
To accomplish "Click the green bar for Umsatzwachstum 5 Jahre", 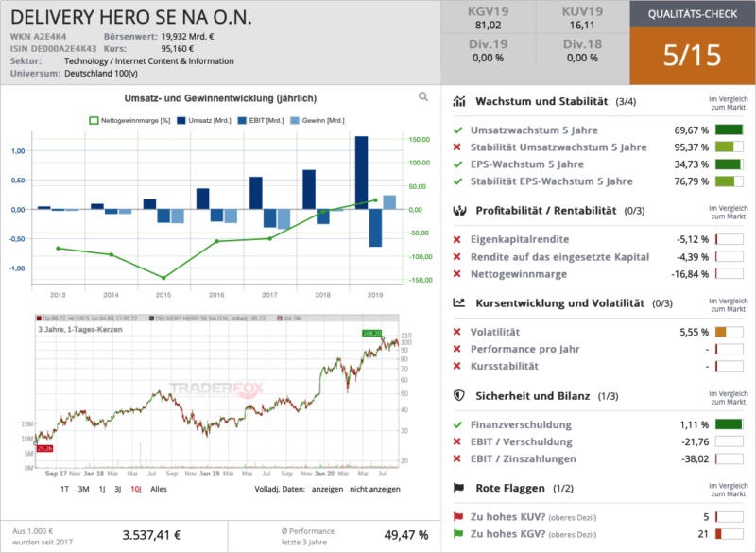I will (x=729, y=130).
